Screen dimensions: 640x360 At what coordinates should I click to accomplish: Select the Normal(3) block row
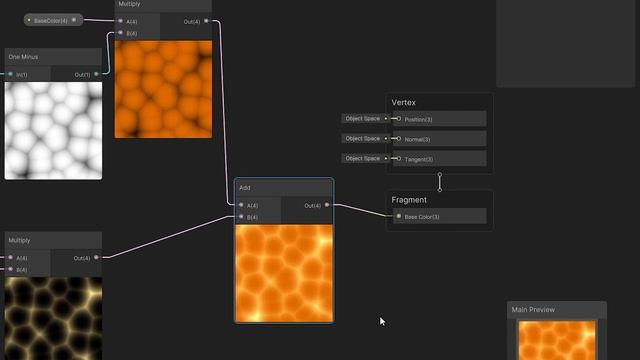pos(439,139)
